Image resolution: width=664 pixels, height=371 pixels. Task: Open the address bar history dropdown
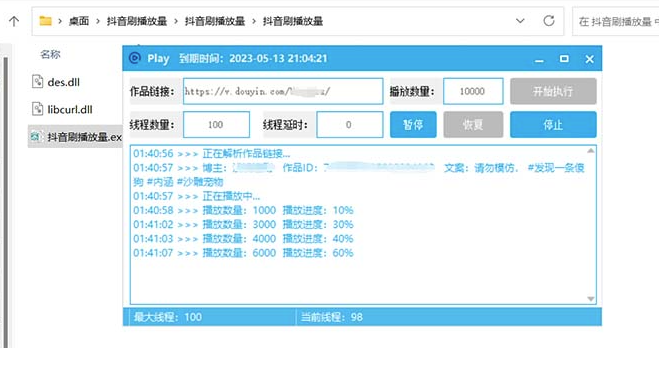(x=520, y=21)
